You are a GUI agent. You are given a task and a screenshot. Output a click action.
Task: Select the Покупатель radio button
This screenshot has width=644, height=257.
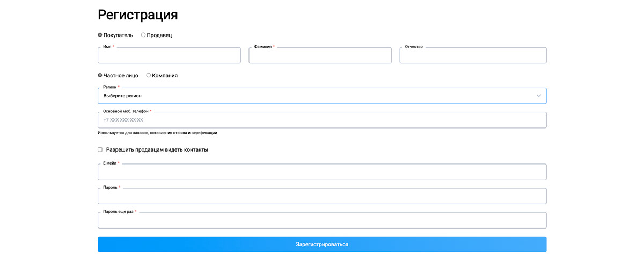tap(100, 35)
